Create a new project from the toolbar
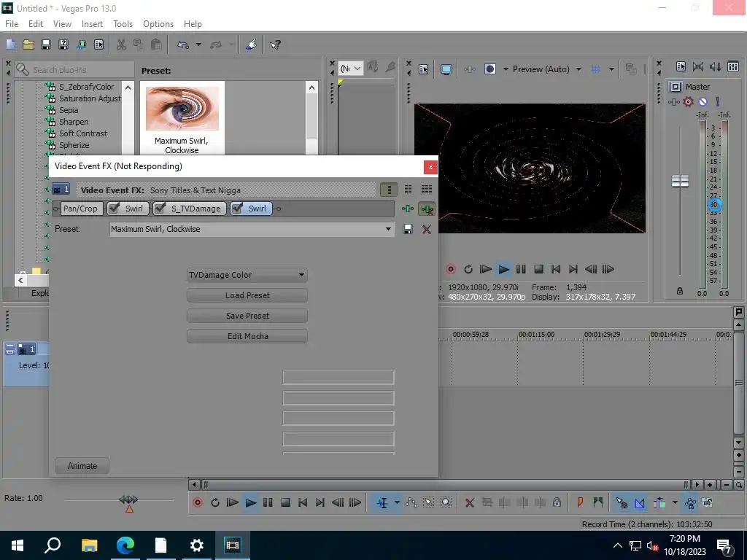The width and height of the screenshot is (747, 560). pyautogui.click(x=10, y=44)
